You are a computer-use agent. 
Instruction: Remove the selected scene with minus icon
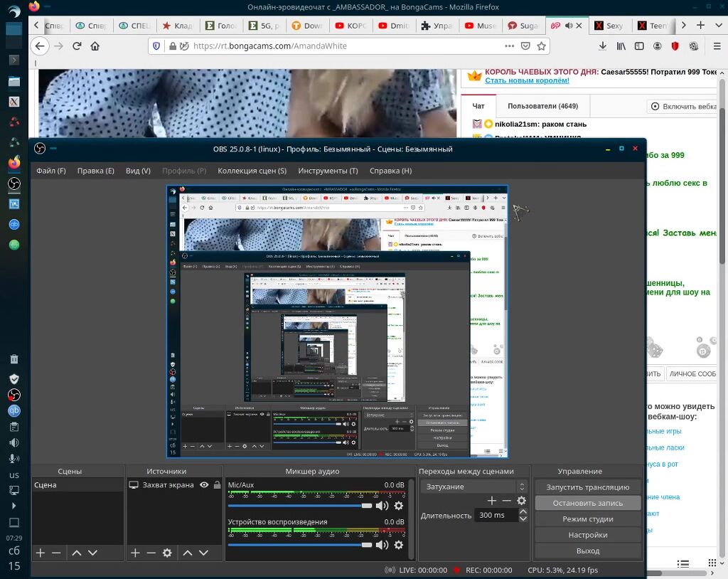[56, 553]
